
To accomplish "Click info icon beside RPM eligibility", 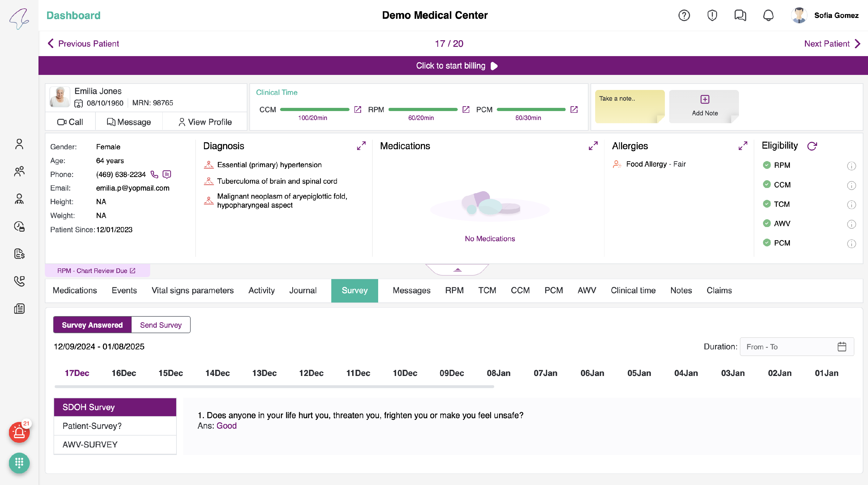I will [851, 166].
